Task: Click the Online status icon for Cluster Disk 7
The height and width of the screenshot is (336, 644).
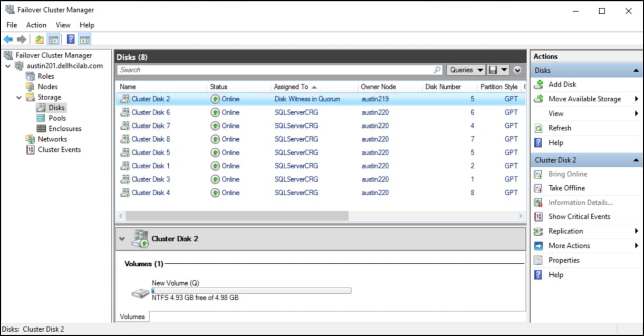Action: (215, 126)
